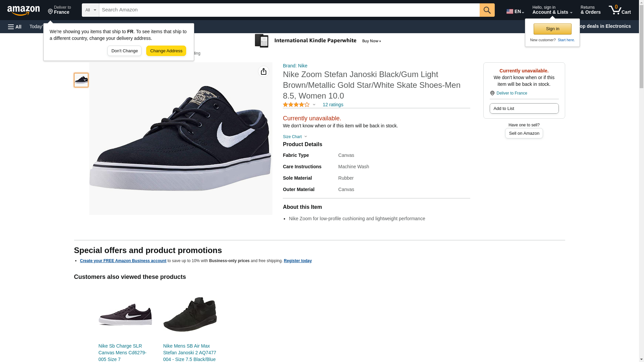Open Account & Lists dropdown menu
The height and width of the screenshot is (362, 644).
coord(552,10)
